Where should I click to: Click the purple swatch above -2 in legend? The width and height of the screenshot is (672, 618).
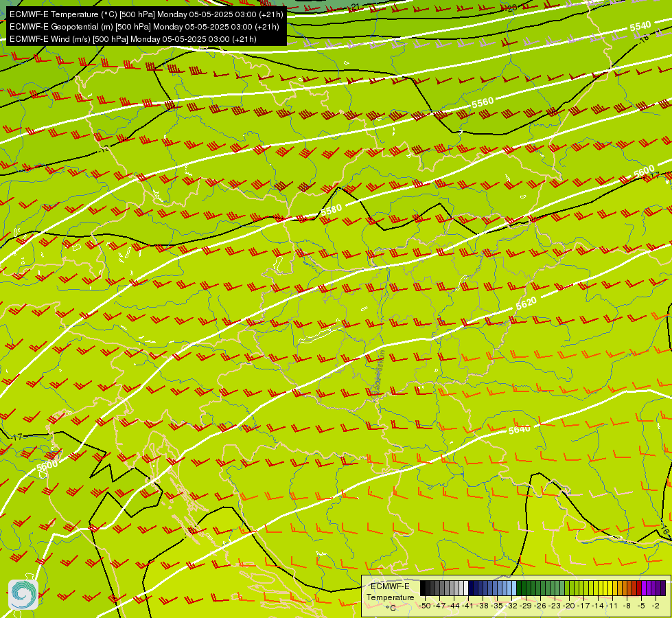click(x=658, y=588)
